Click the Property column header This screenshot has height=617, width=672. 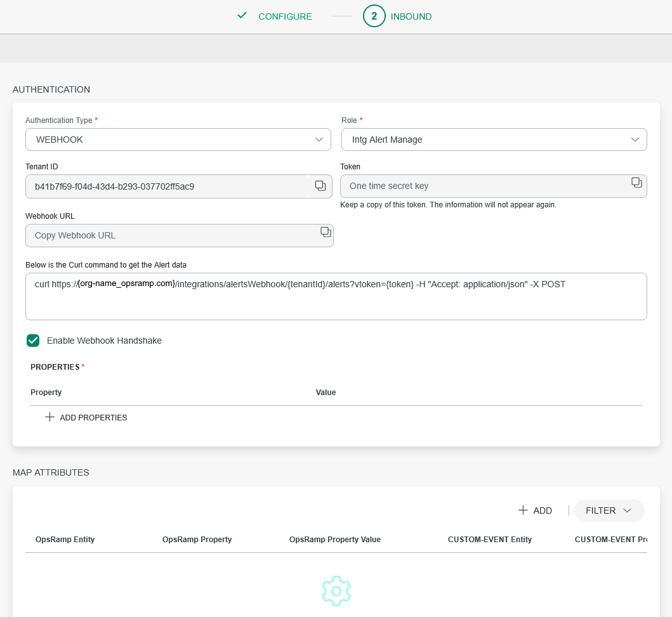[x=46, y=393]
